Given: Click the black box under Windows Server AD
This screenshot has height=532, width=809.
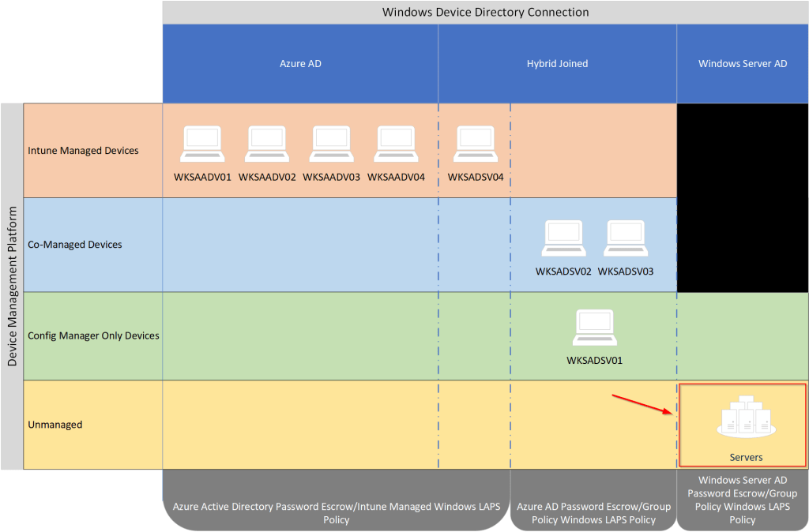Looking at the screenshot, I should (743, 197).
